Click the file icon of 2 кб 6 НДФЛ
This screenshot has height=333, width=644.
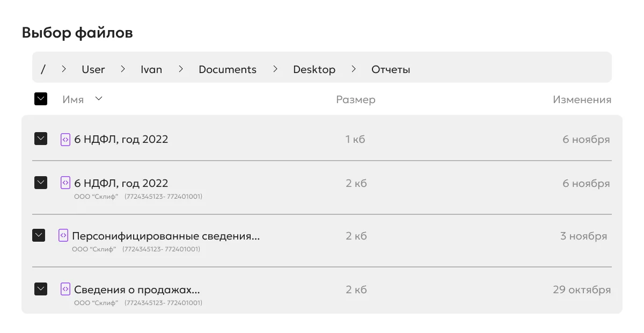[65, 183]
